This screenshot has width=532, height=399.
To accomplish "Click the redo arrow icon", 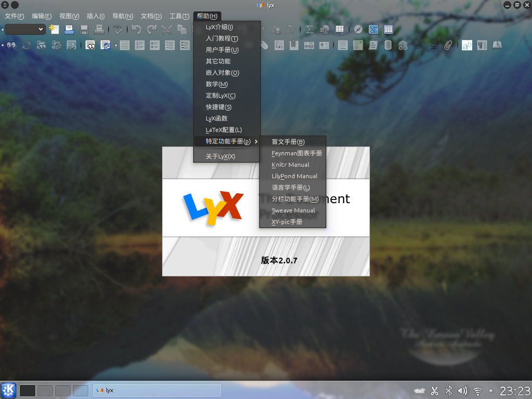I will click(152, 30).
